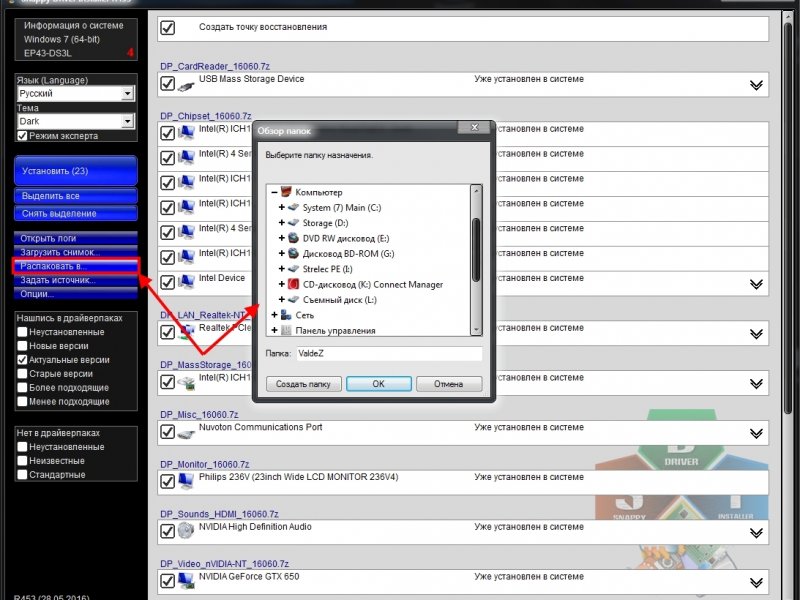Click the Съемный диск (L:) icon

coord(293,299)
